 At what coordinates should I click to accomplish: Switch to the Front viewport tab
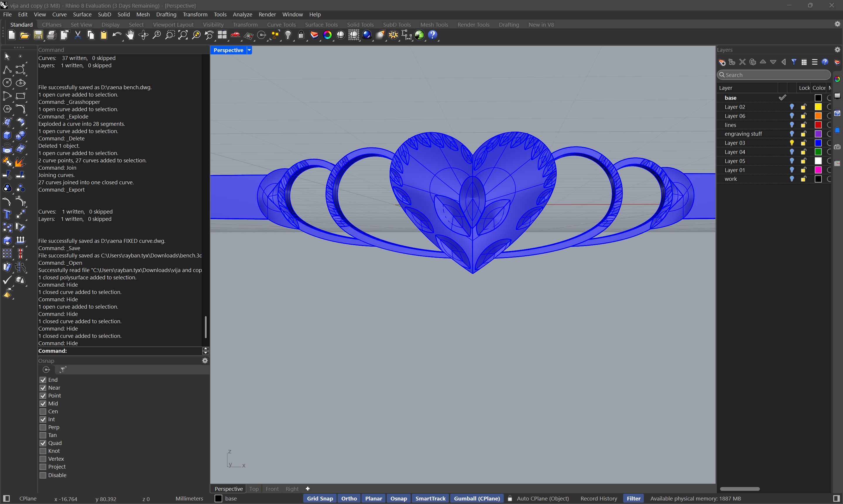pyautogui.click(x=272, y=489)
